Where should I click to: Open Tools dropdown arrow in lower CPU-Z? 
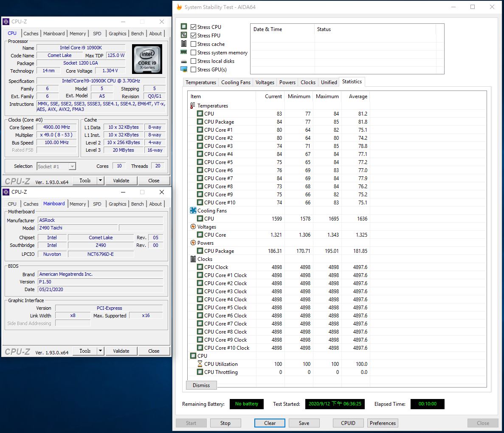click(x=101, y=351)
